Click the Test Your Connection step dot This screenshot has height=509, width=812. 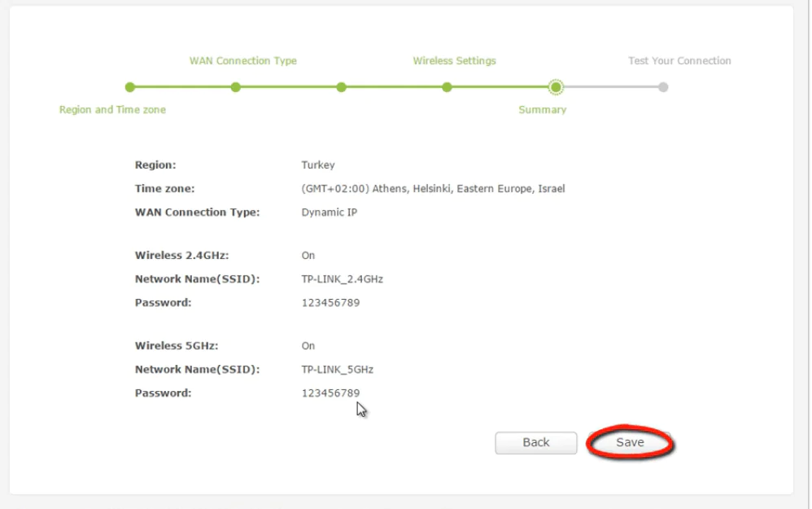click(663, 87)
